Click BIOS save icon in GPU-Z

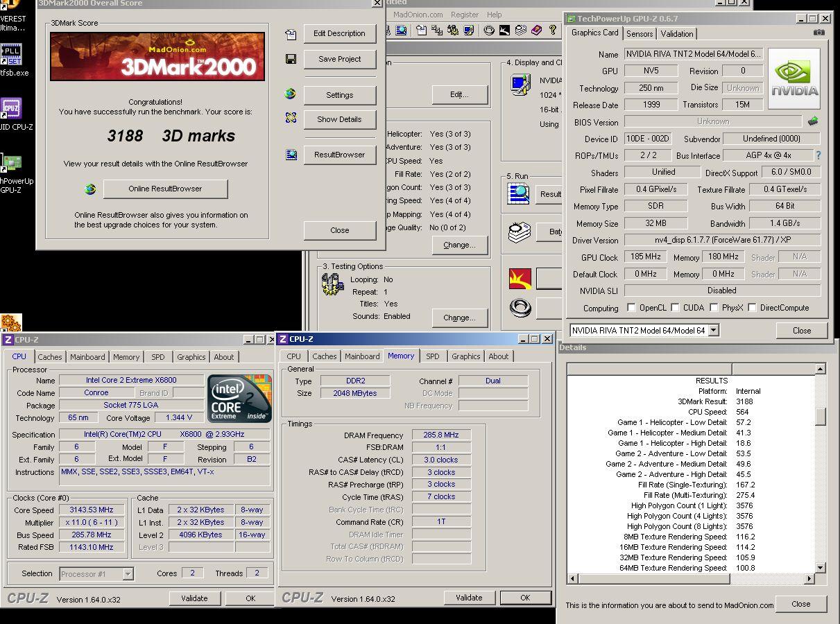point(813,121)
